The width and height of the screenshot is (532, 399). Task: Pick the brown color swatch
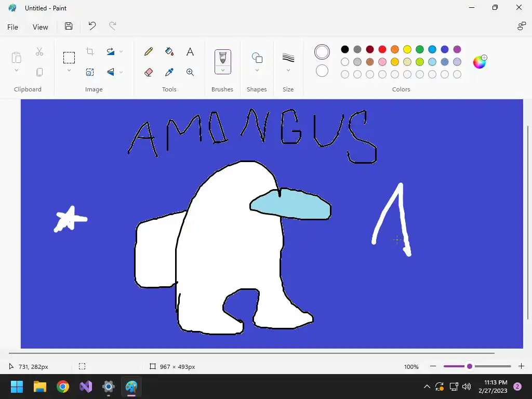pos(370,62)
